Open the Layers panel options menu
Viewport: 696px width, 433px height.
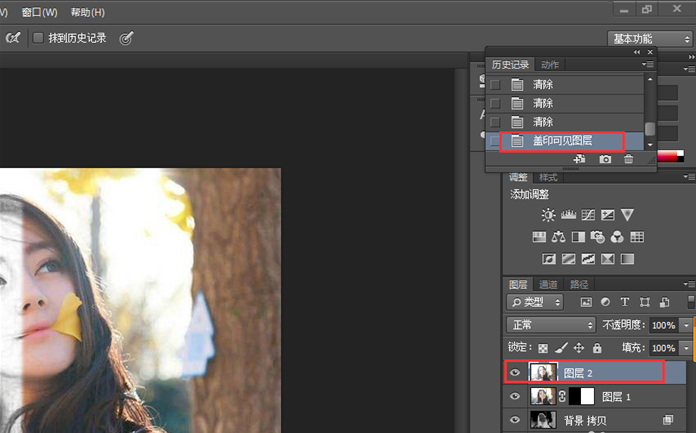[688, 284]
